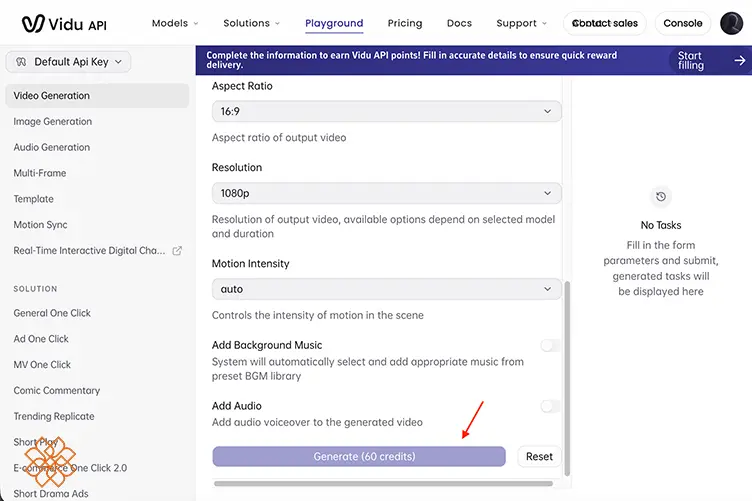
Task: Click the Motion Intensity label
Action: (251, 264)
